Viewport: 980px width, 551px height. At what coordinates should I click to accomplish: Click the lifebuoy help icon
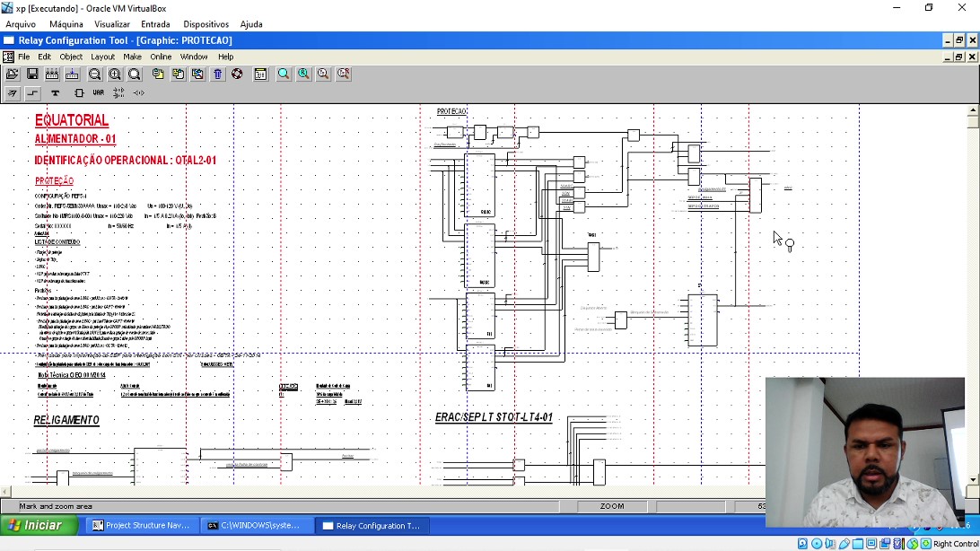(237, 74)
